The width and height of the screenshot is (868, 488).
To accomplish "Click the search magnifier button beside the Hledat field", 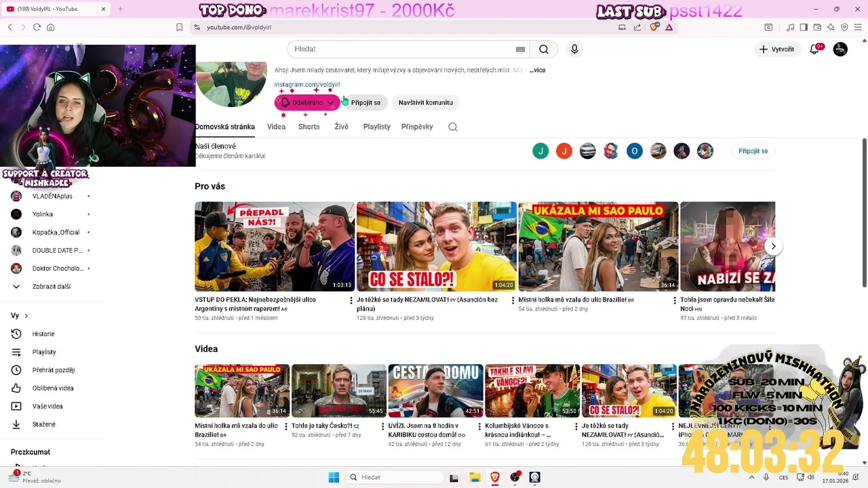I will tap(544, 49).
